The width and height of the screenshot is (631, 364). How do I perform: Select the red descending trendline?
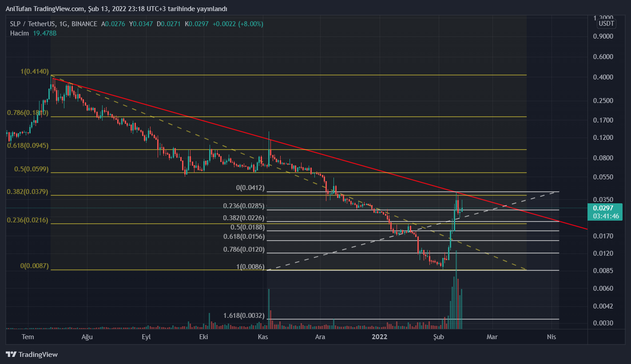[x=311, y=150]
